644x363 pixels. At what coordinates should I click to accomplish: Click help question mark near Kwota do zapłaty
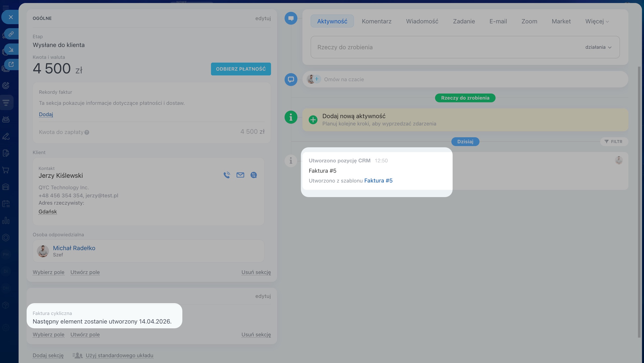pyautogui.click(x=87, y=132)
